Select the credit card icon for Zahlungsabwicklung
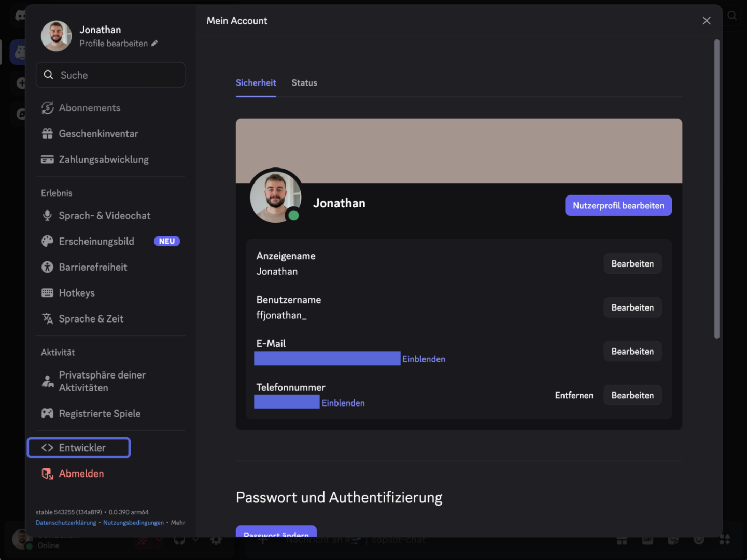This screenshot has height=560, width=747. pyautogui.click(x=47, y=160)
